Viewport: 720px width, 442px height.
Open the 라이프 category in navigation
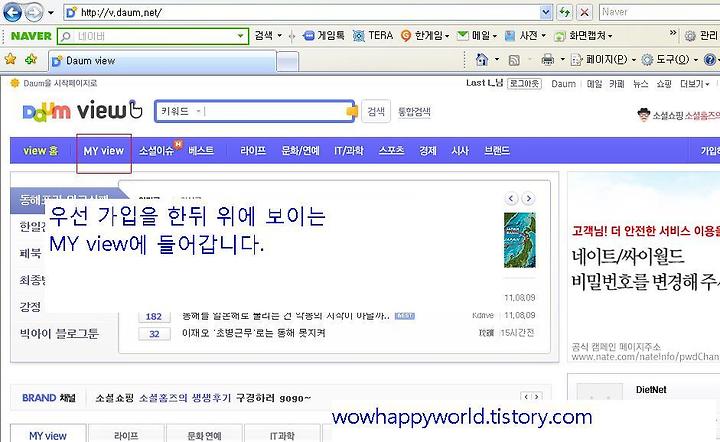click(253, 151)
